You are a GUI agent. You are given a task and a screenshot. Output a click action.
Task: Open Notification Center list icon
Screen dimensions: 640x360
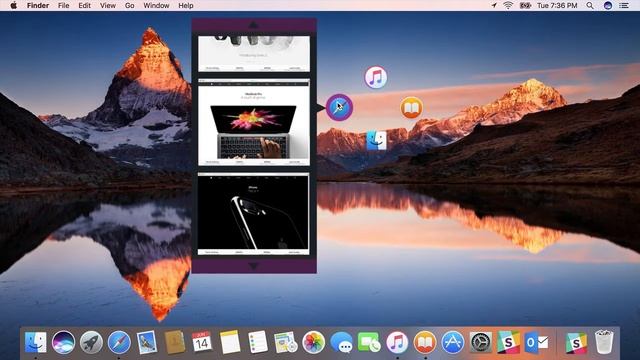coord(624,5)
